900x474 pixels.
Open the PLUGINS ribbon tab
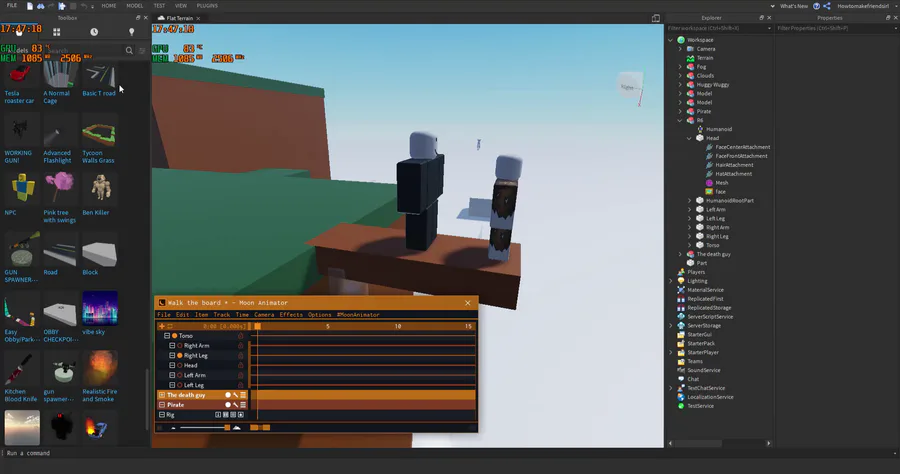coord(207,6)
